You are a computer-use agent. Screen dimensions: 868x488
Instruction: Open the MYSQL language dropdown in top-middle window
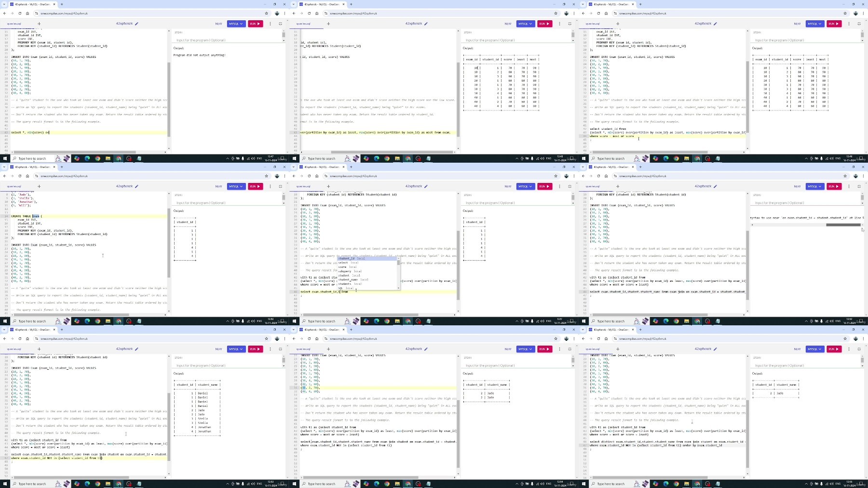click(525, 24)
